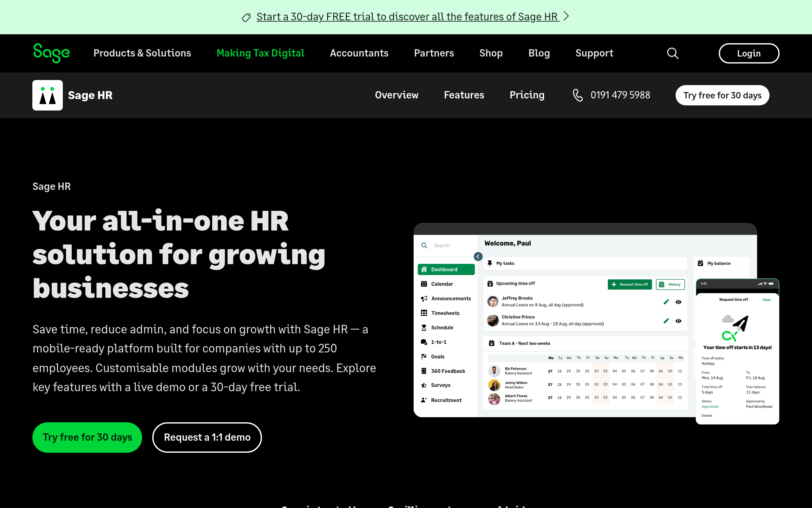Click Jenny Wilson's avatar
This screenshot has width=812, height=508.
pos(494,385)
